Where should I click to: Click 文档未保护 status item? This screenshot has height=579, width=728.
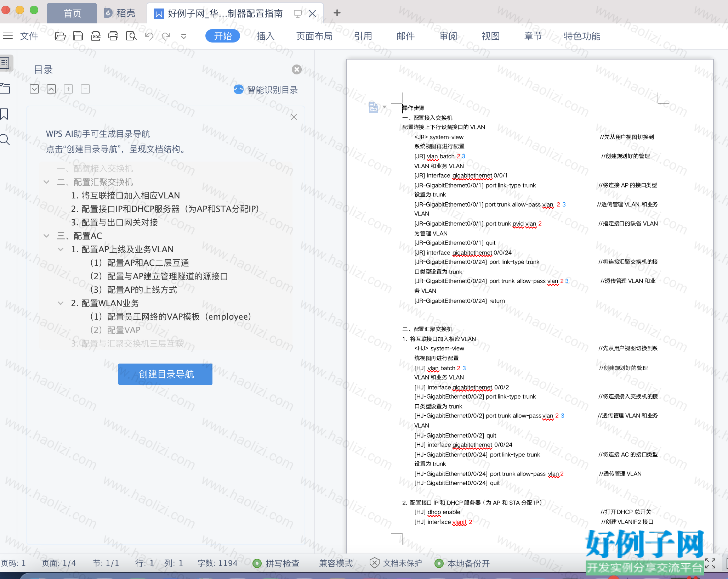[396, 563]
